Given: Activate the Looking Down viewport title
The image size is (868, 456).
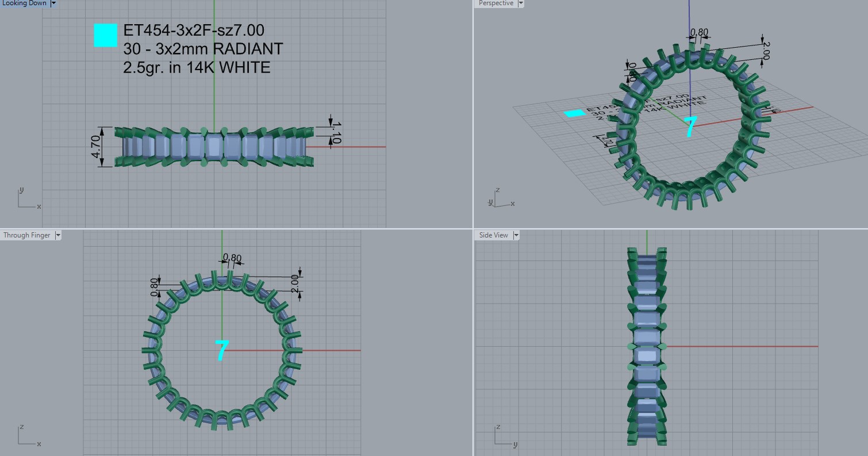Looking at the screenshot, I should [25, 3].
